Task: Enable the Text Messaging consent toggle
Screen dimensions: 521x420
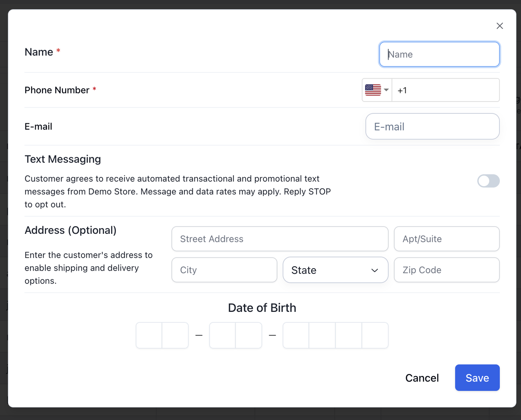Action: click(x=488, y=181)
